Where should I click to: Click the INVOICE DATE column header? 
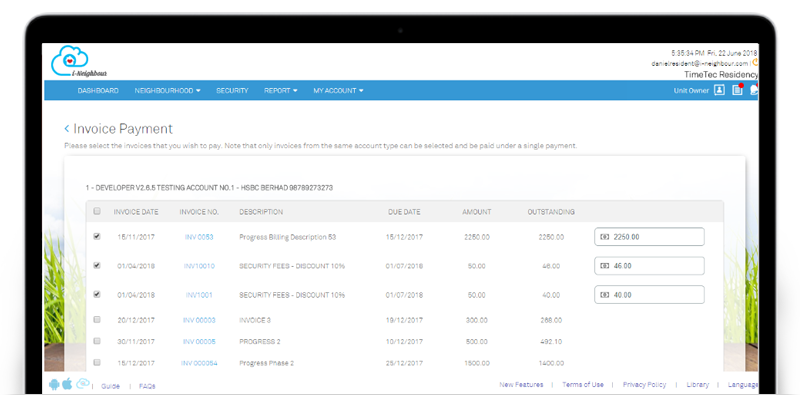point(136,212)
